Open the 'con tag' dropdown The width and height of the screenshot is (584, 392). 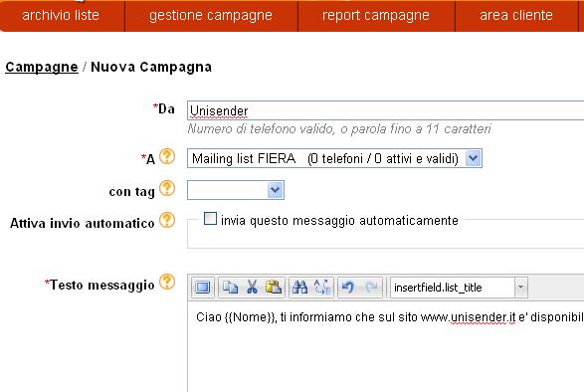[236, 190]
